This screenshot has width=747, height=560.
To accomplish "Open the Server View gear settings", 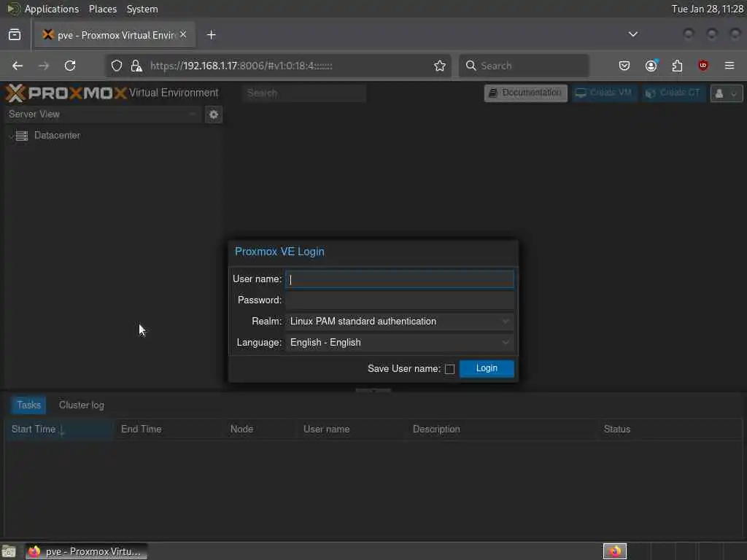I will pyautogui.click(x=214, y=114).
